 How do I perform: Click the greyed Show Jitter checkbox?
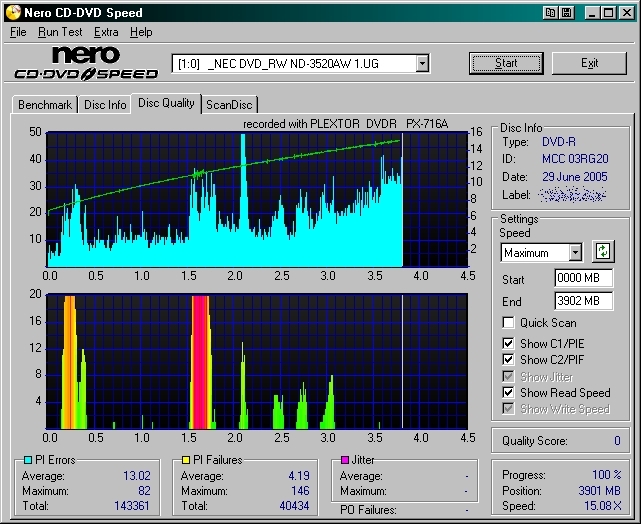(x=508, y=376)
